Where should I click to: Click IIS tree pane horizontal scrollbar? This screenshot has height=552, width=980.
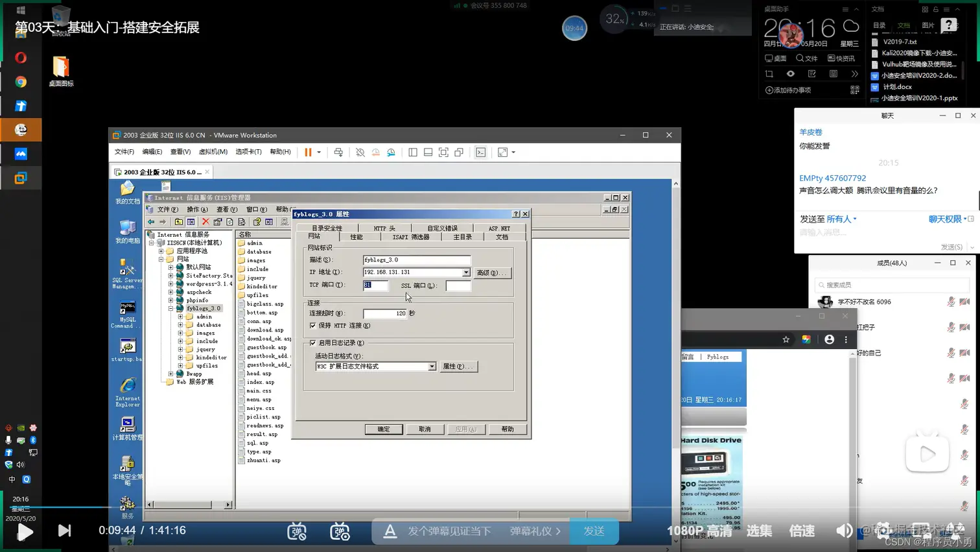click(x=189, y=504)
